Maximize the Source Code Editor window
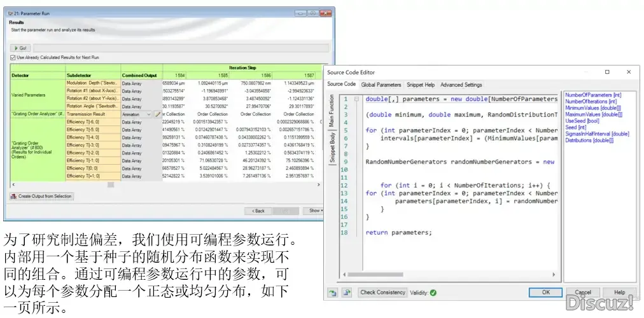 [x=607, y=72]
